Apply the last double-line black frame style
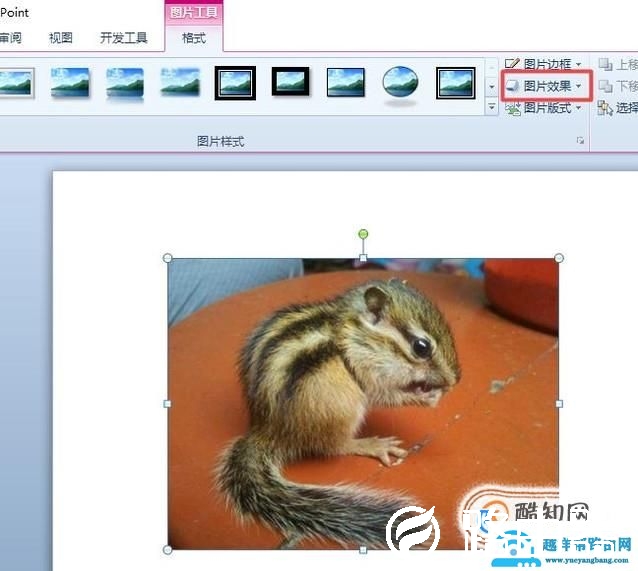This screenshot has width=638, height=571. pos(456,83)
